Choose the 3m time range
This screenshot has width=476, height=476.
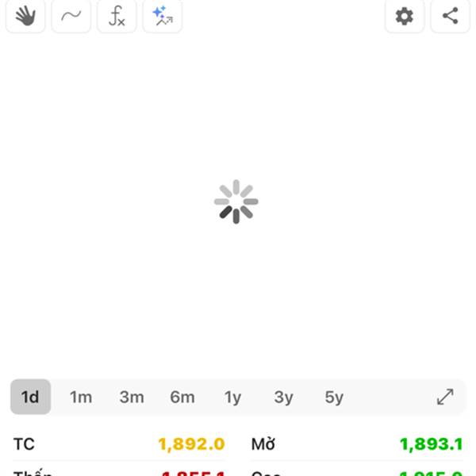point(132,397)
